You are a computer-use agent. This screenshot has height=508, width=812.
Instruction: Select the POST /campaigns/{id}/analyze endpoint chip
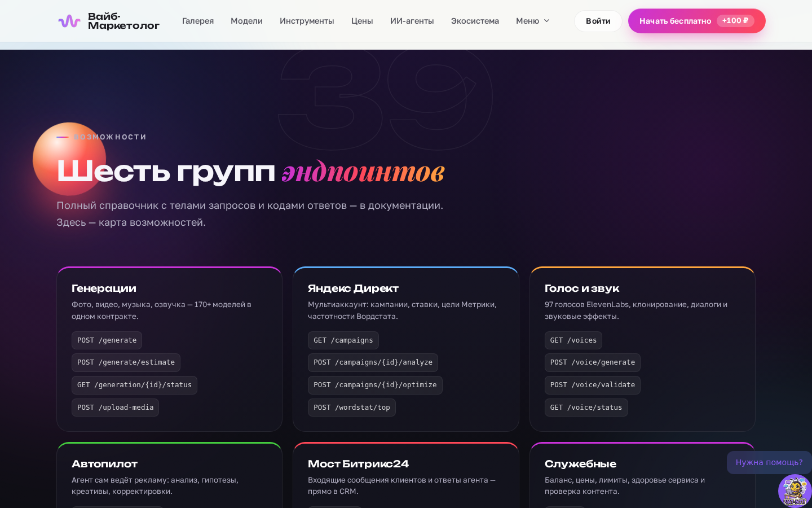click(x=373, y=362)
